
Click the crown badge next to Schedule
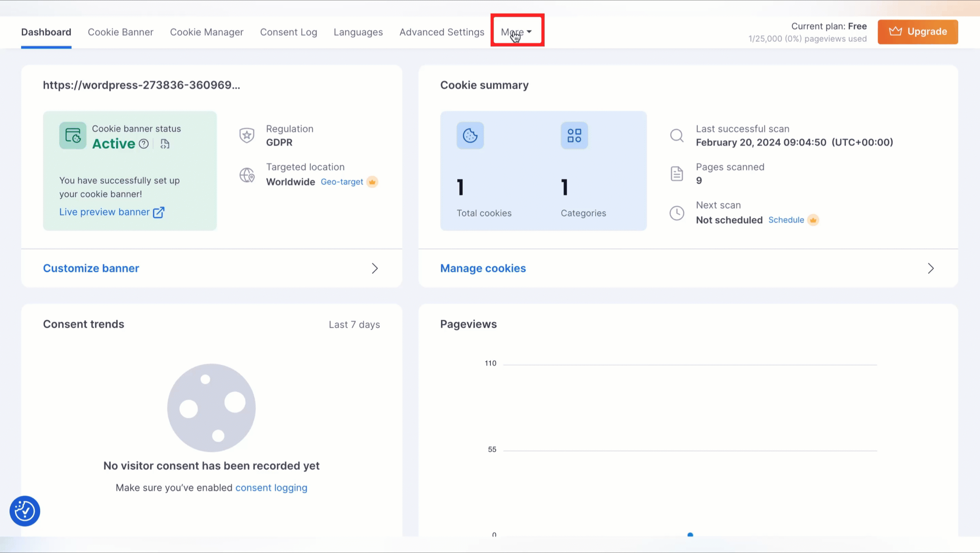coord(813,220)
